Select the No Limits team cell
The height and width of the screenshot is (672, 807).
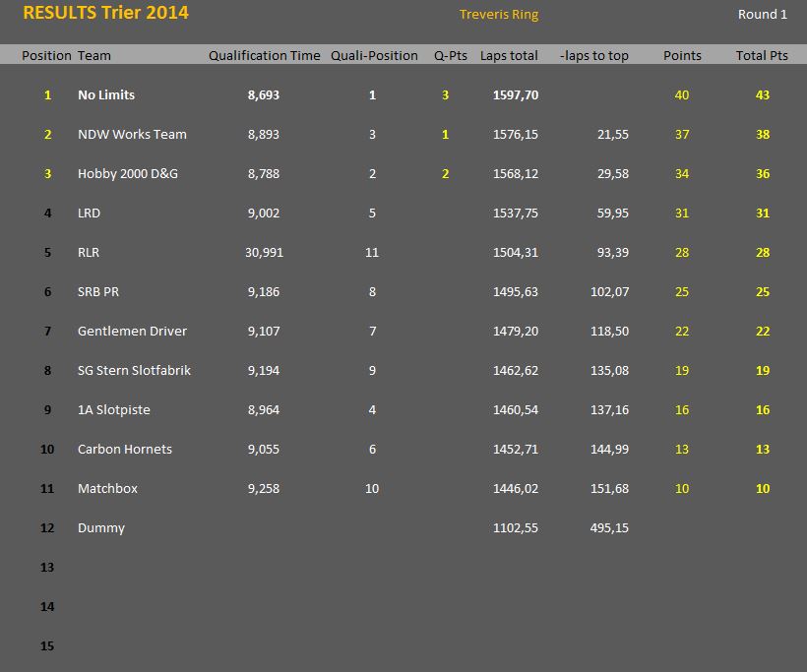[106, 95]
